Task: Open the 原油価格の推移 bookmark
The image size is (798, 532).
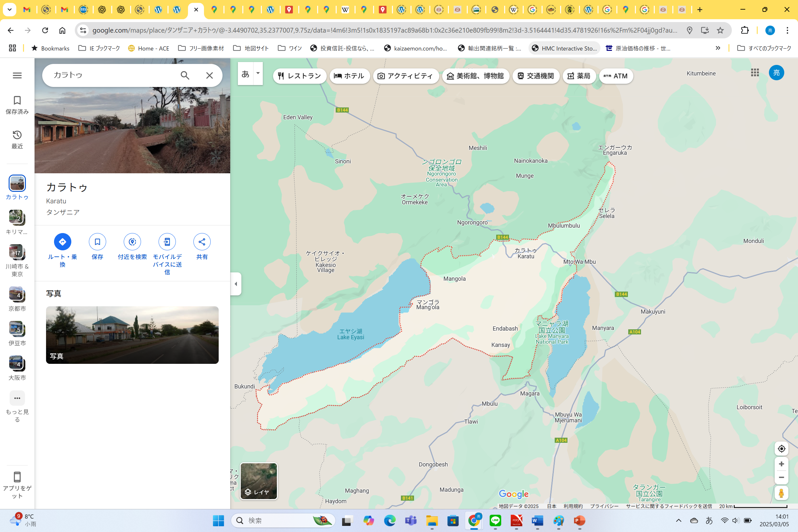Action: pos(638,48)
